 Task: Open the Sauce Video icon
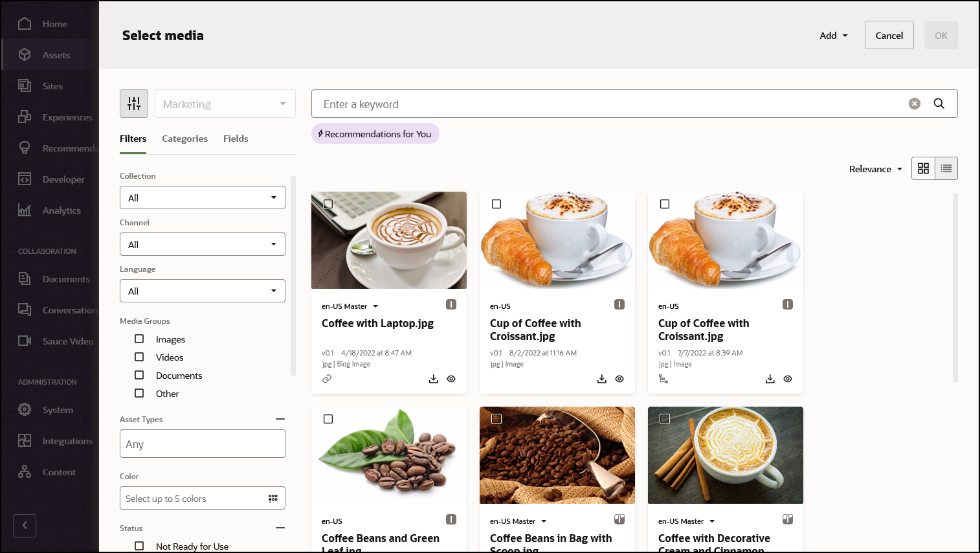pos(25,341)
